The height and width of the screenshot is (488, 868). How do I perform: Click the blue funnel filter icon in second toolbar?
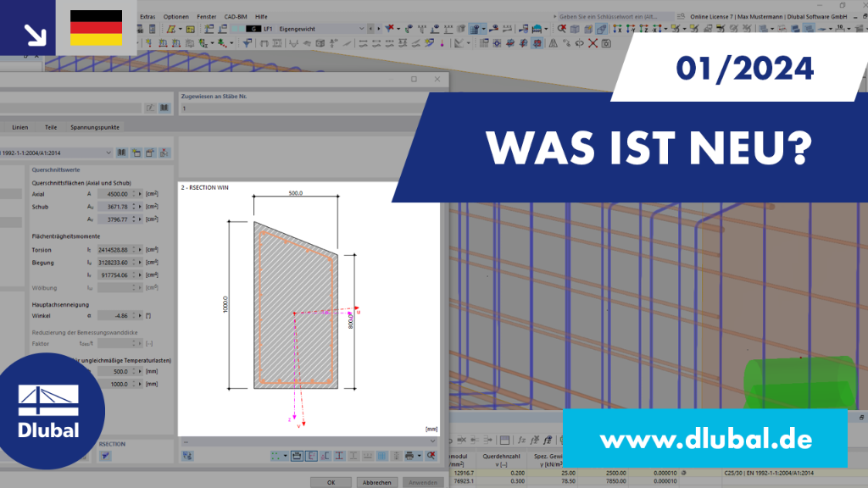(x=248, y=43)
